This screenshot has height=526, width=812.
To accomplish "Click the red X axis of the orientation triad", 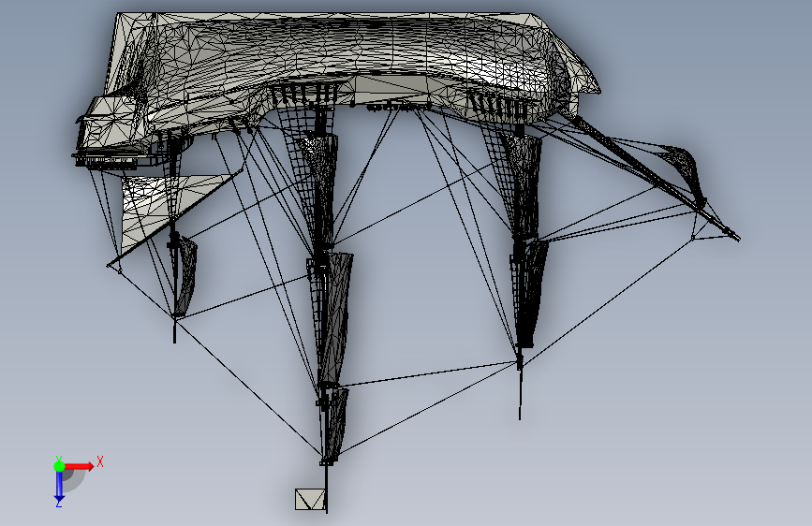I will tap(81, 466).
